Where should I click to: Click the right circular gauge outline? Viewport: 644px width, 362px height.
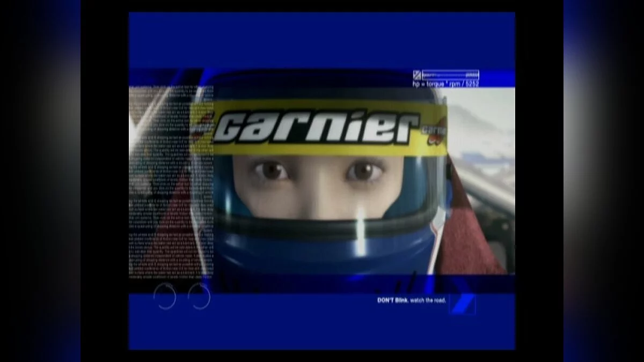pos(199,297)
